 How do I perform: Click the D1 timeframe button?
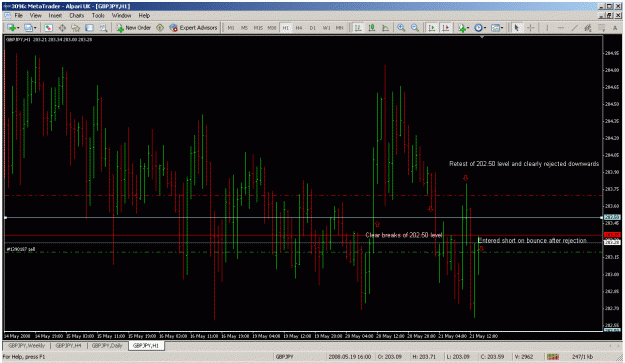pos(312,28)
